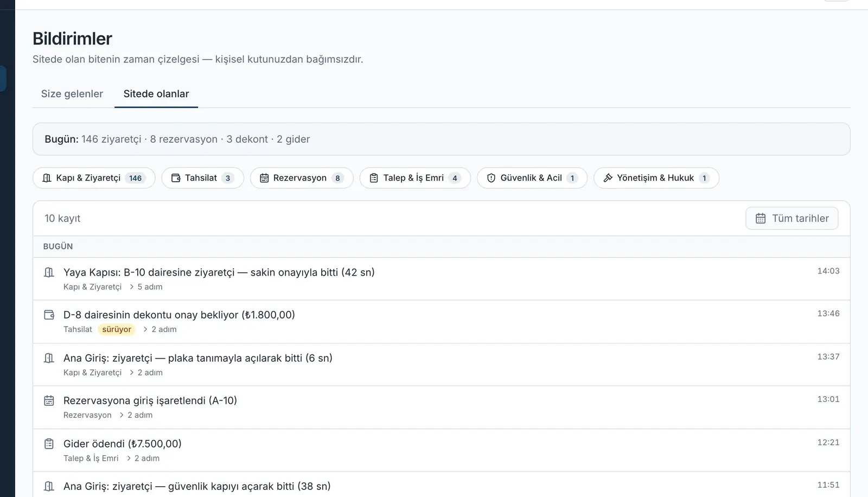
Task: Click door icon of Yaya Kapısı B-10 row
Action: 49,272
